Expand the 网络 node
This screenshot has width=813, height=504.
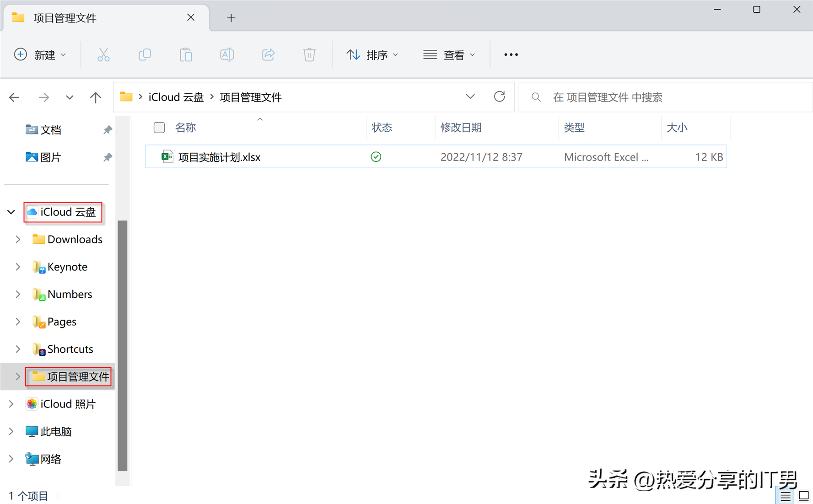point(11,459)
